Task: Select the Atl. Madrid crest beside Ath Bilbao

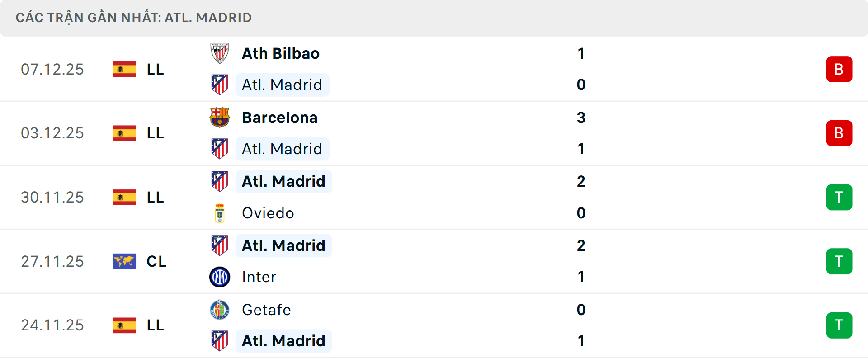Action: point(220,85)
